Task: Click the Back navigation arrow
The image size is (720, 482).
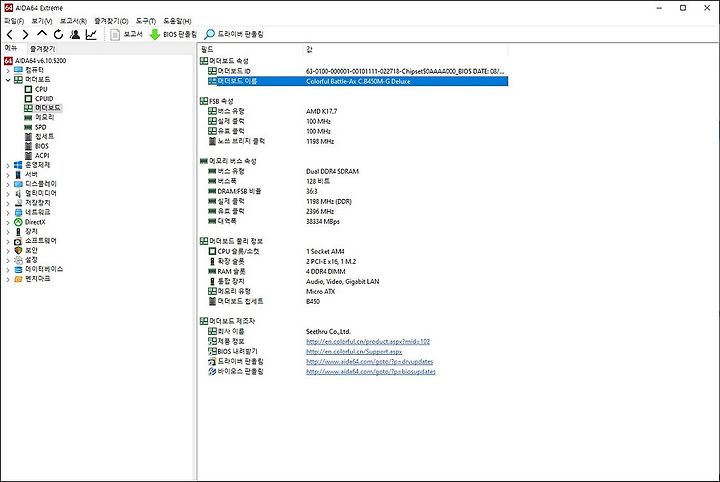Action: (x=10, y=34)
